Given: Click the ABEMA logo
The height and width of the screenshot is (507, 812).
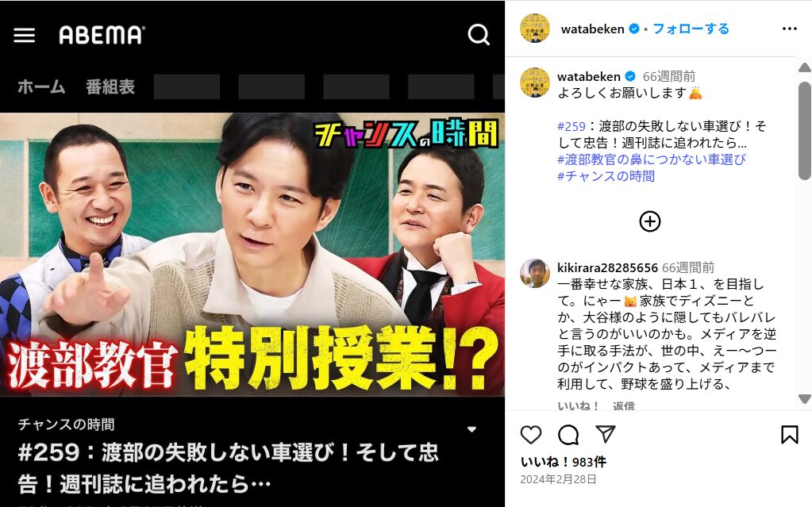Looking at the screenshot, I should [102, 35].
